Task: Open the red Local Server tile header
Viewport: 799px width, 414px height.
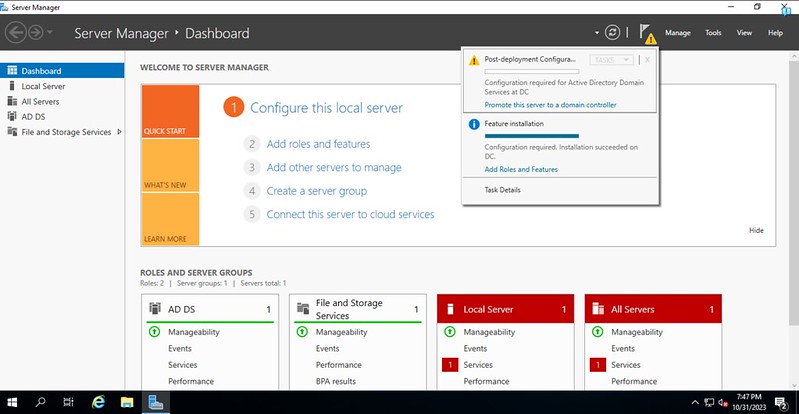Action: coord(505,309)
